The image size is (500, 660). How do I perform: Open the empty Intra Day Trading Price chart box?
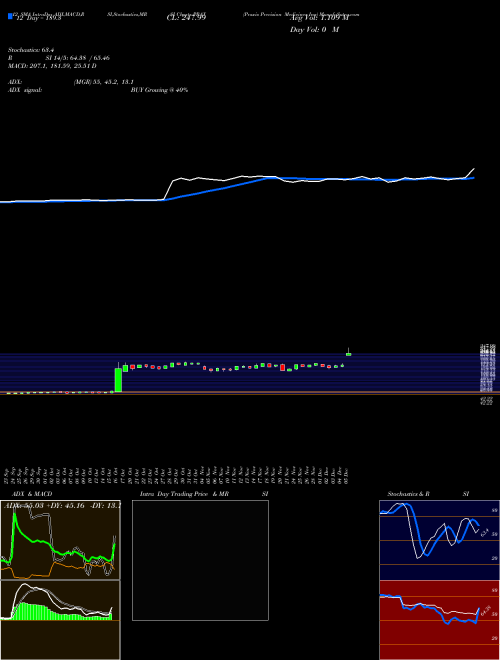tap(200, 560)
